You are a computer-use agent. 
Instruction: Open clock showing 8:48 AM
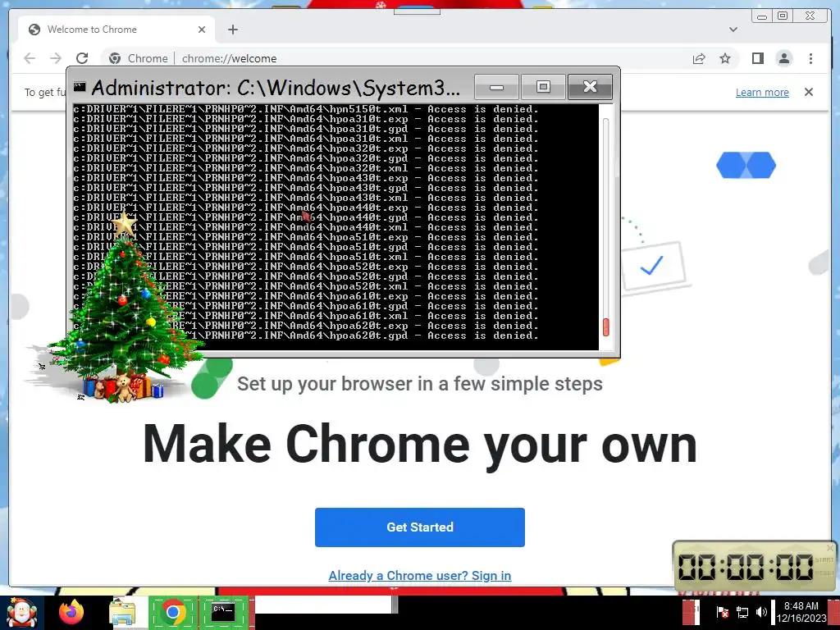click(801, 612)
